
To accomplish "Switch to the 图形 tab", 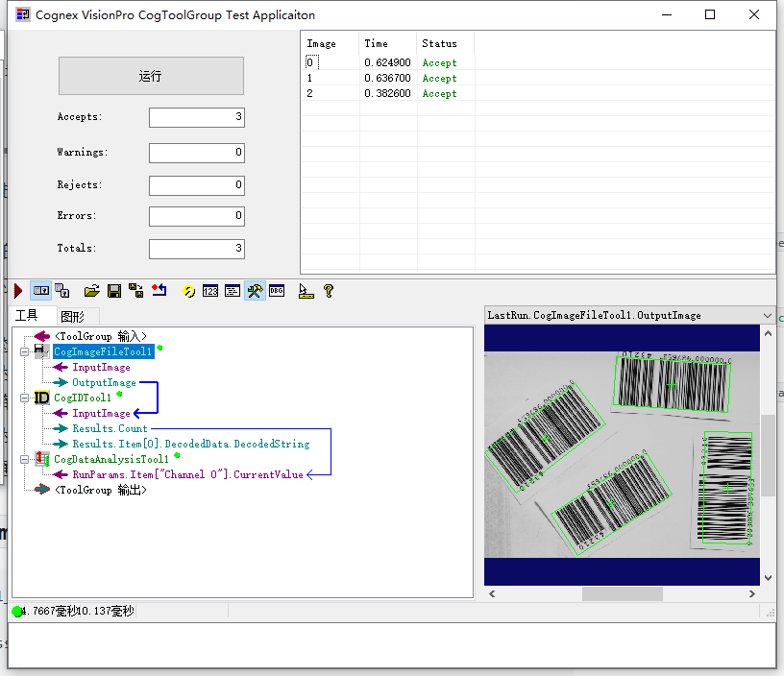I will click(72, 316).
